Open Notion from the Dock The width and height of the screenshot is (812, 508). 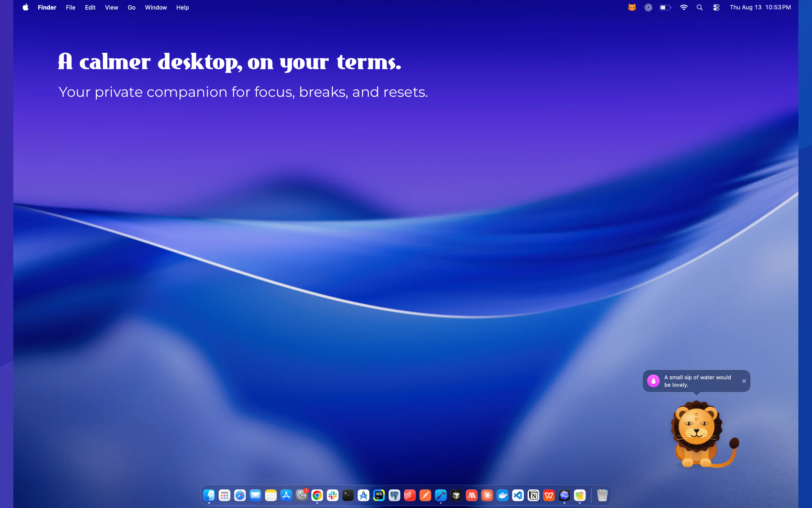(x=533, y=495)
